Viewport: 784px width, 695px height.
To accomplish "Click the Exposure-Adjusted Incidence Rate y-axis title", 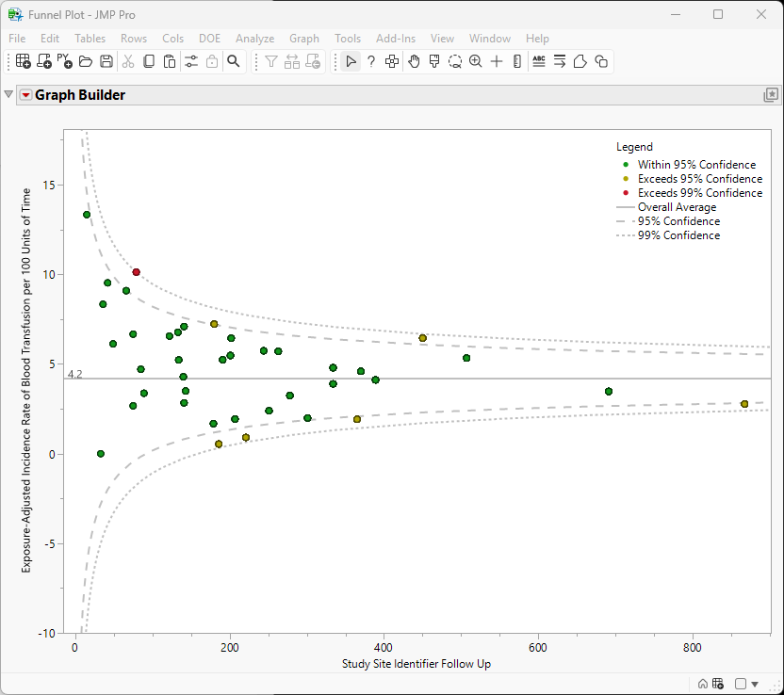I will click(26, 380).
